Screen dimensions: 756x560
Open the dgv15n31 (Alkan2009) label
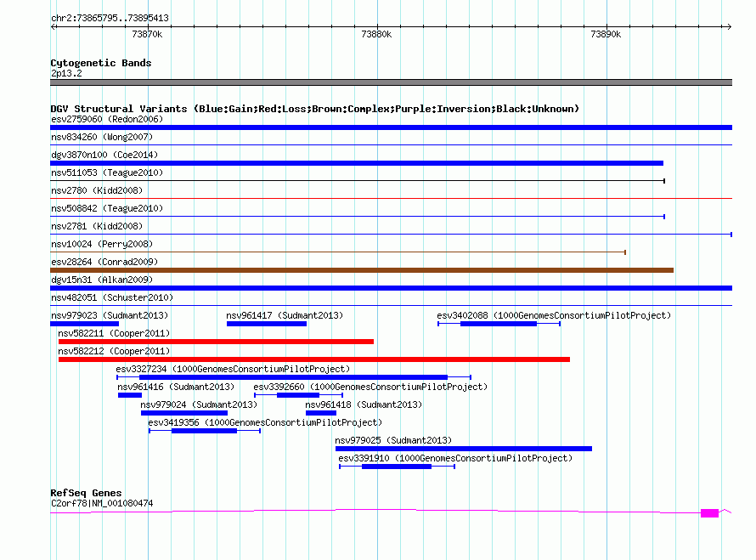(x=102, y=280)
